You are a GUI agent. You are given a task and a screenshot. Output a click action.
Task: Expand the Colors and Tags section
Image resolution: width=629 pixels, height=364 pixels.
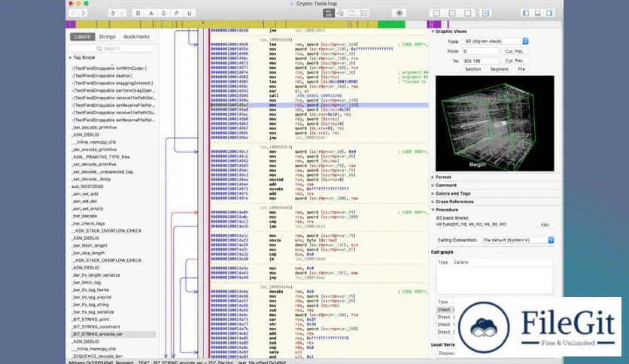(433, 193)
